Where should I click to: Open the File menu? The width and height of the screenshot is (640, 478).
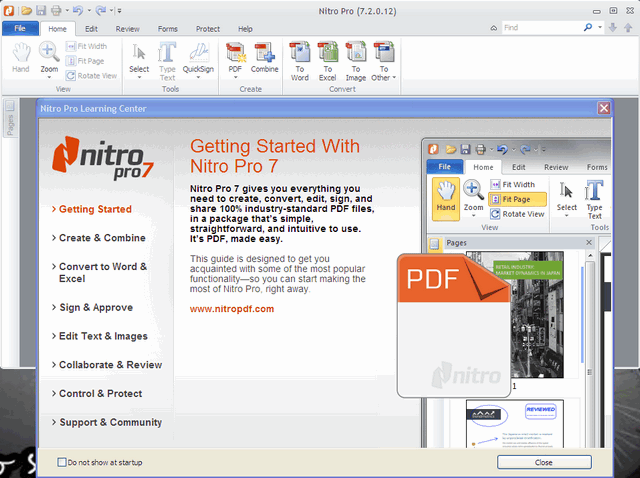coord(20,28)
